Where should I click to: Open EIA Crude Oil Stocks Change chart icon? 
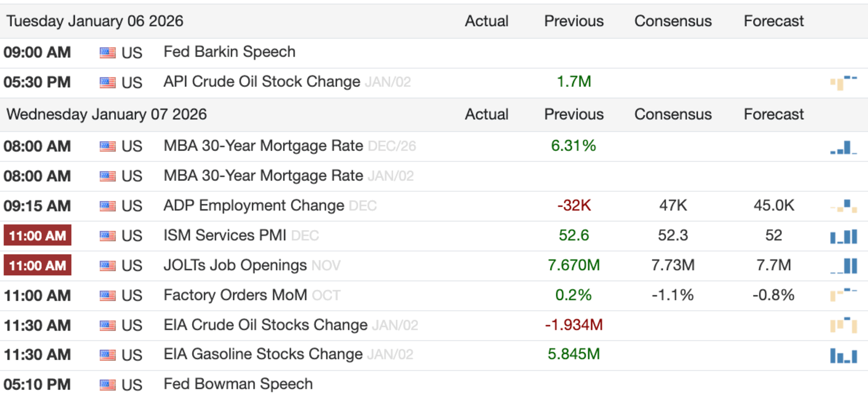pos(843,325)
